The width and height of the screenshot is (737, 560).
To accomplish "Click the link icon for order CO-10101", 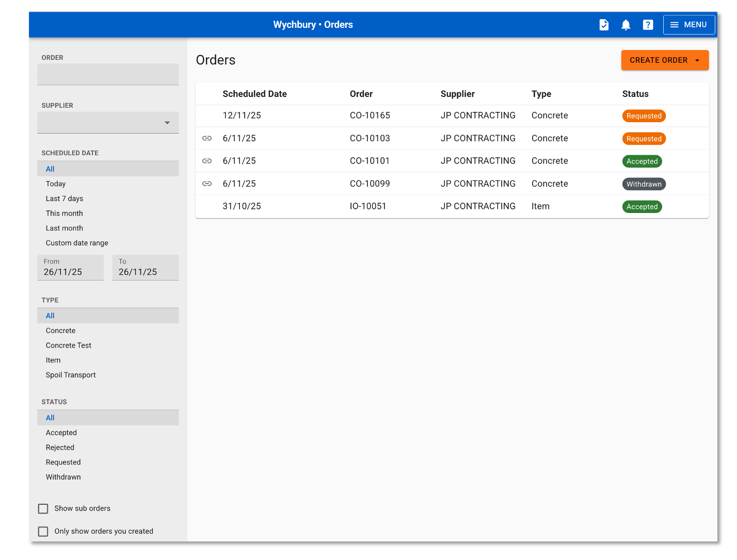I will (207, 161).
